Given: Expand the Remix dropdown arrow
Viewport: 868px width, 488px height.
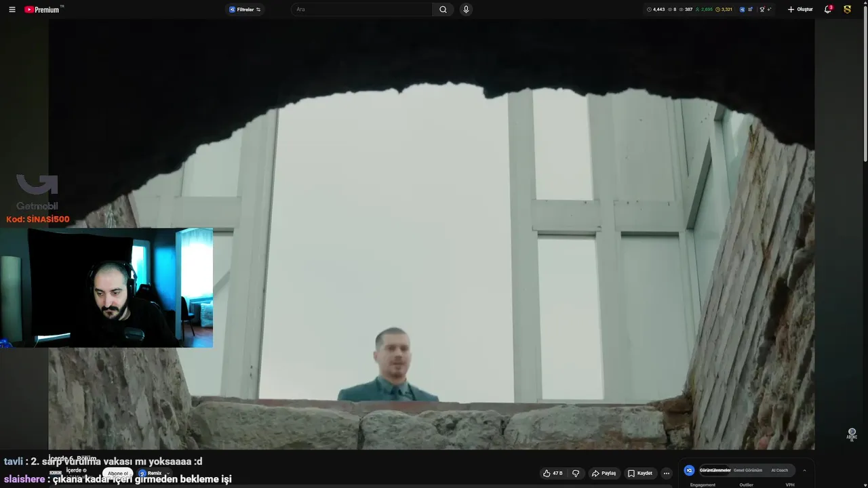Looking at the screenshot, I should [168, 473].
